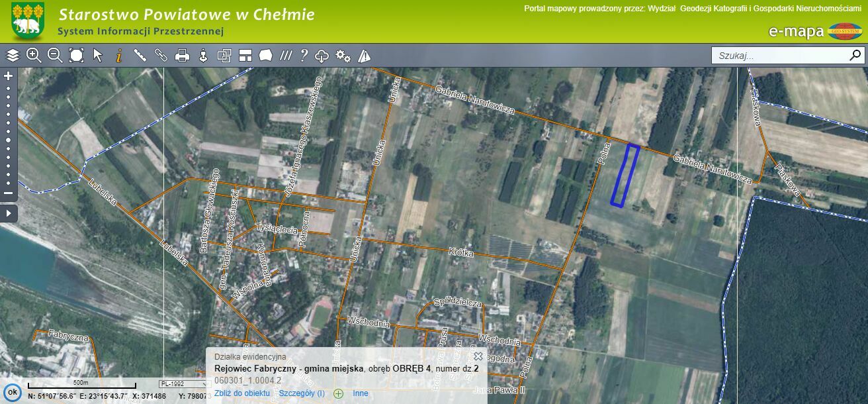Select the ruler measurement tool
Screen dimensions: 868x404
pos(140,55)
